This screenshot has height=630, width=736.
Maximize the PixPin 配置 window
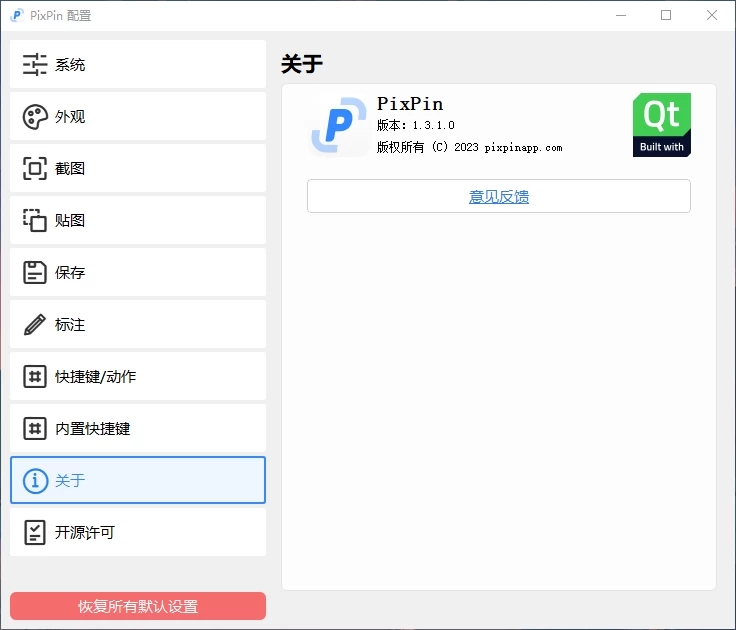(x=666, y=15)
